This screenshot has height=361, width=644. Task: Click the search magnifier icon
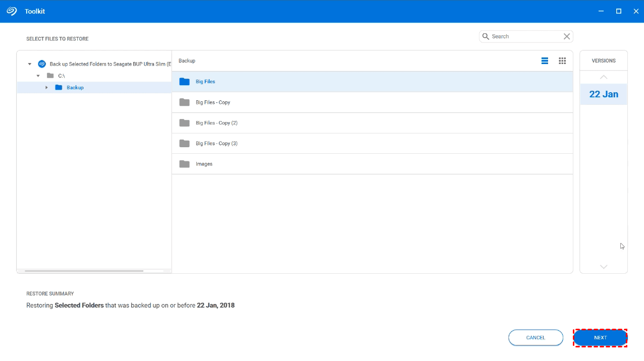coord(485,36)
